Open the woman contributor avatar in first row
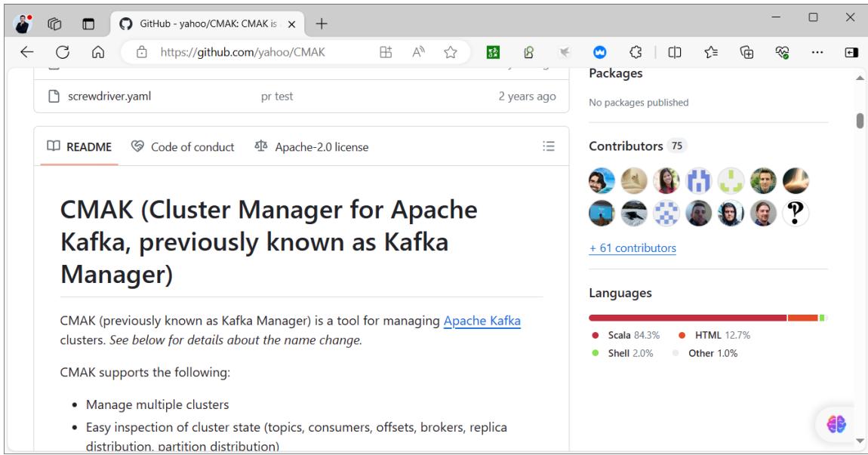868x455 pixels. click(666, 181)
